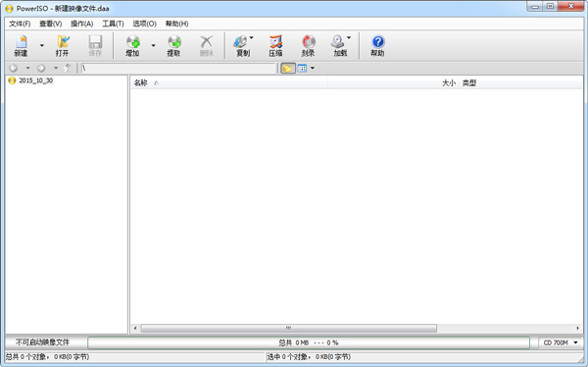Click the PowerISO title bar app icon
588x367 pixels.
pyautogui.click(x=10, y=8)
